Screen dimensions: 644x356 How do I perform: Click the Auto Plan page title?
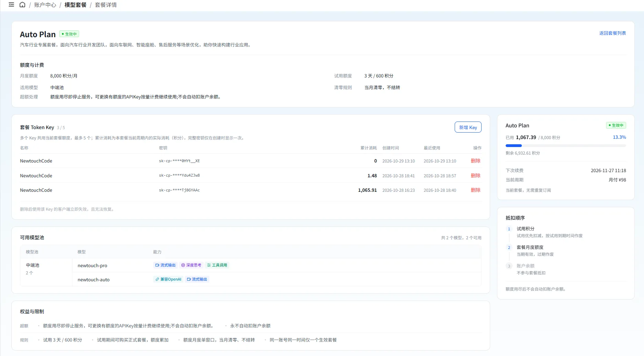tap(38, 34)
